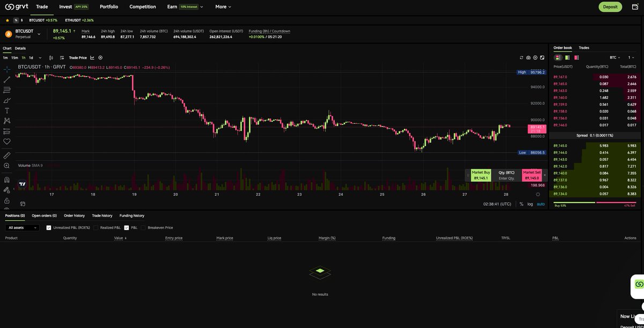Open the Portfolio page
This screenshot has height=328, width=644.
coord(109,6)
